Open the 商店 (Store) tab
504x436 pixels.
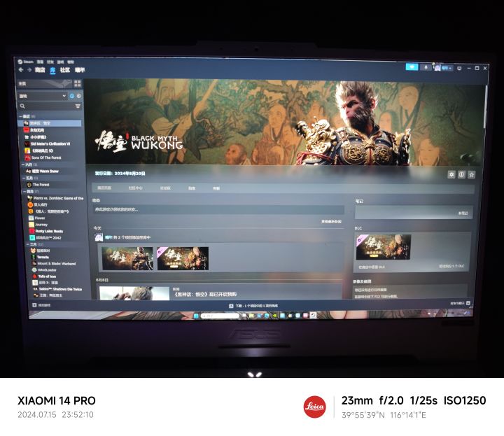click(x=40, y=70)
